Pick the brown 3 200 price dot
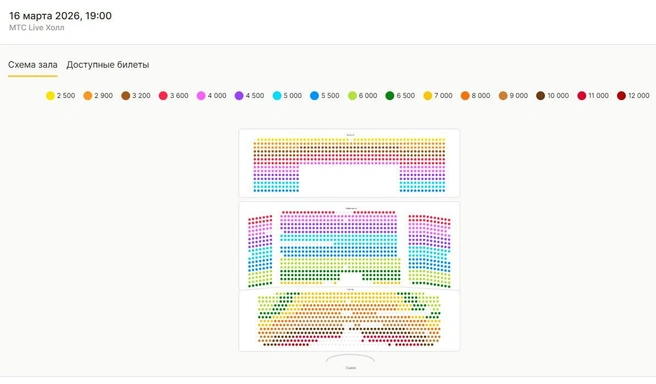The width and height of the screenshot is (656, 384). click(x=126, y=96)
